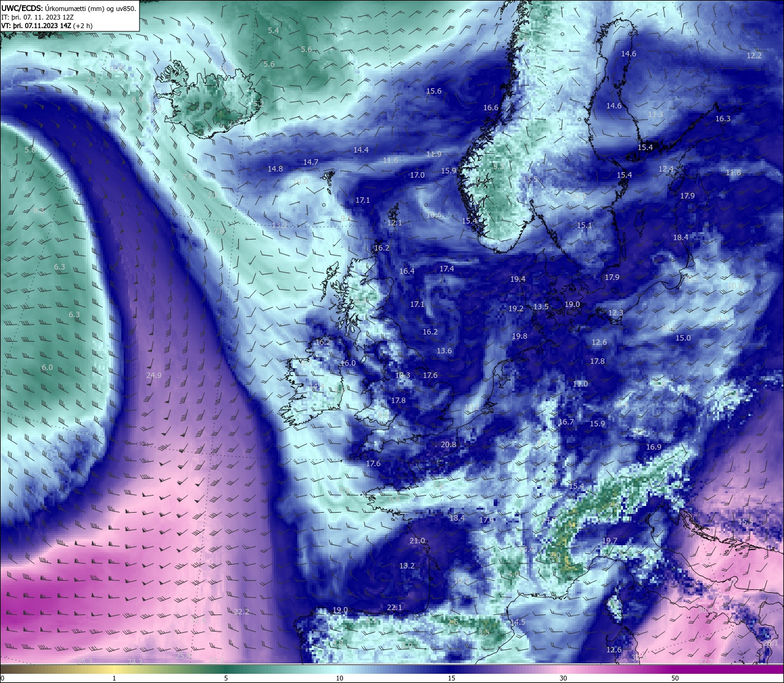Screen dimensions: 784x683
Task: Click the 19.8 value label
Action: [519, 336]
